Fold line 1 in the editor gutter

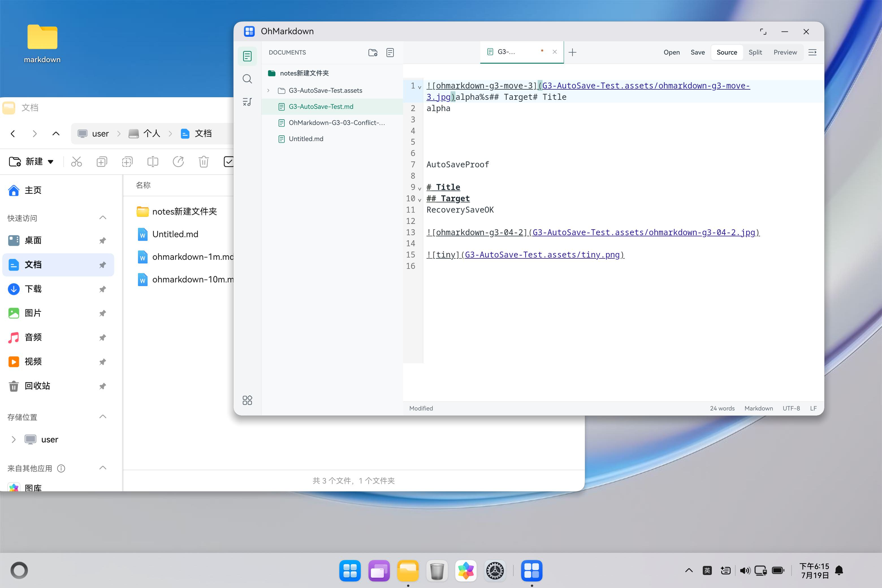tap(420, 87)
